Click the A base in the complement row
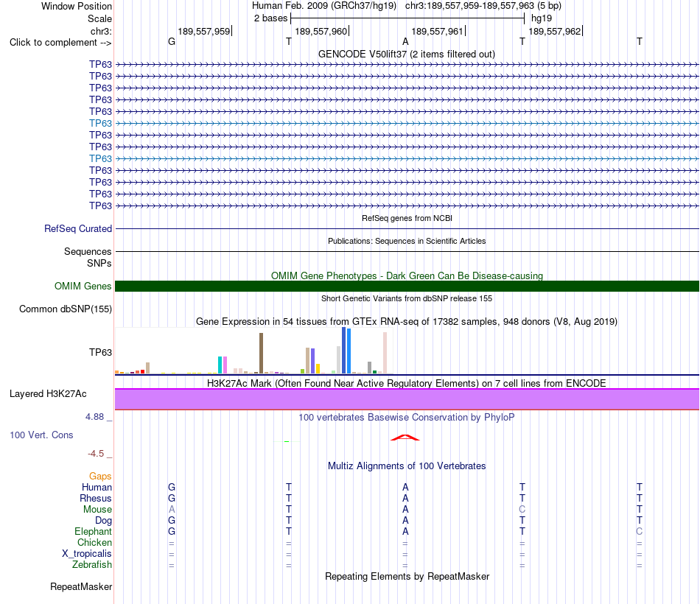The image size is (700, 604). click(405, 41)
